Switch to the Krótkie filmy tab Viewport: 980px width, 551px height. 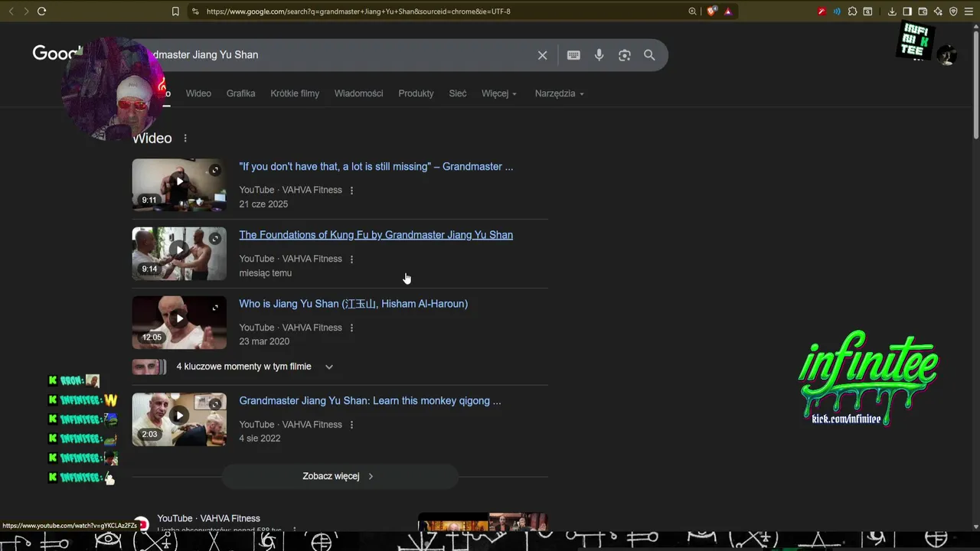(x=295, y=93)
